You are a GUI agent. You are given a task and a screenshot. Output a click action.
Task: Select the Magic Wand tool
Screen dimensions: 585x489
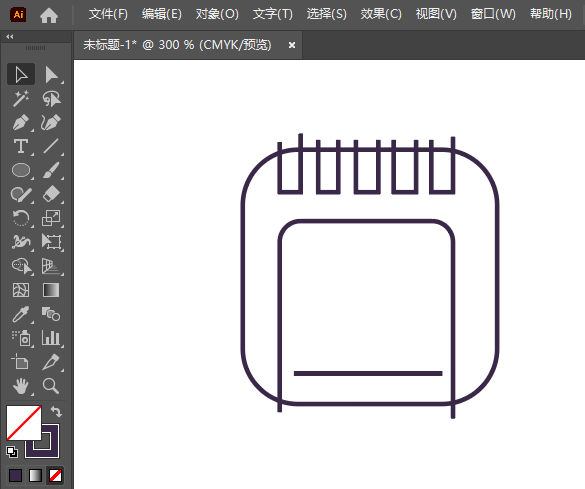[21, 98]
